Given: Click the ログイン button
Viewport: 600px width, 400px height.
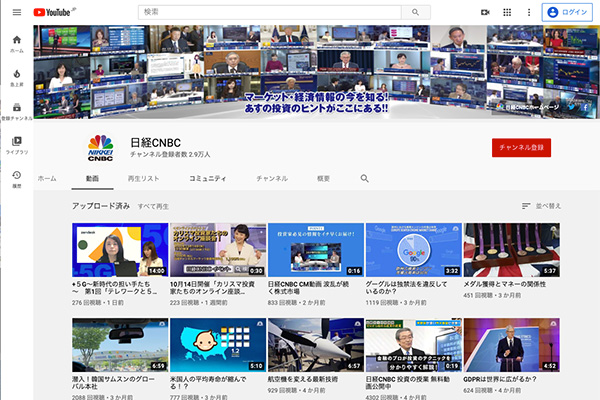Looking at the screenshot, I should [567, 12].
